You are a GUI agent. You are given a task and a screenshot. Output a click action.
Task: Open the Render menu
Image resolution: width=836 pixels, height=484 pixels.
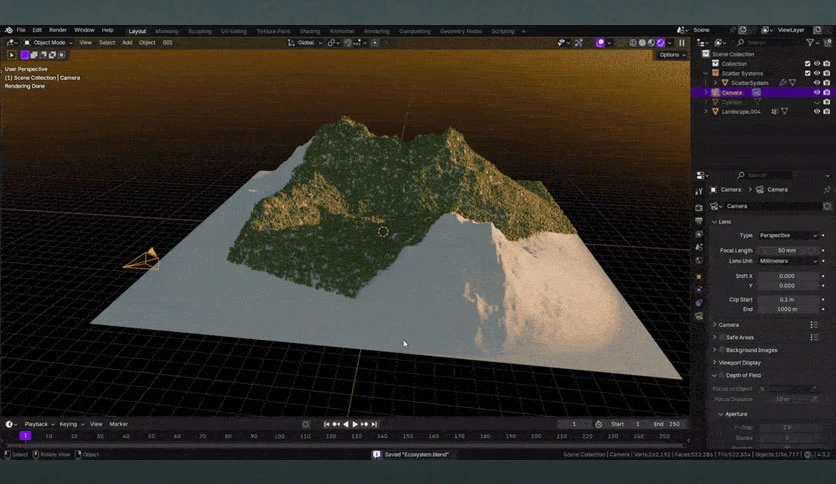point(58,30)
